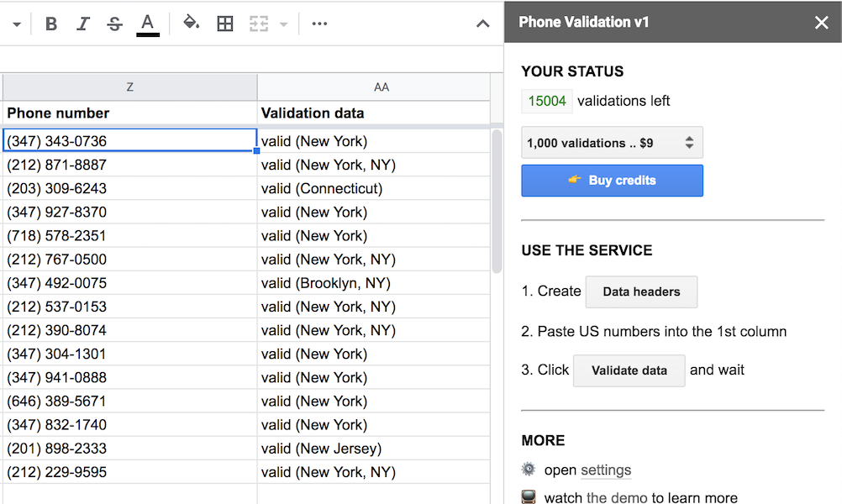Click the Data headers button
The width and height of the screenshot is (842, 504).
[641, 291]
